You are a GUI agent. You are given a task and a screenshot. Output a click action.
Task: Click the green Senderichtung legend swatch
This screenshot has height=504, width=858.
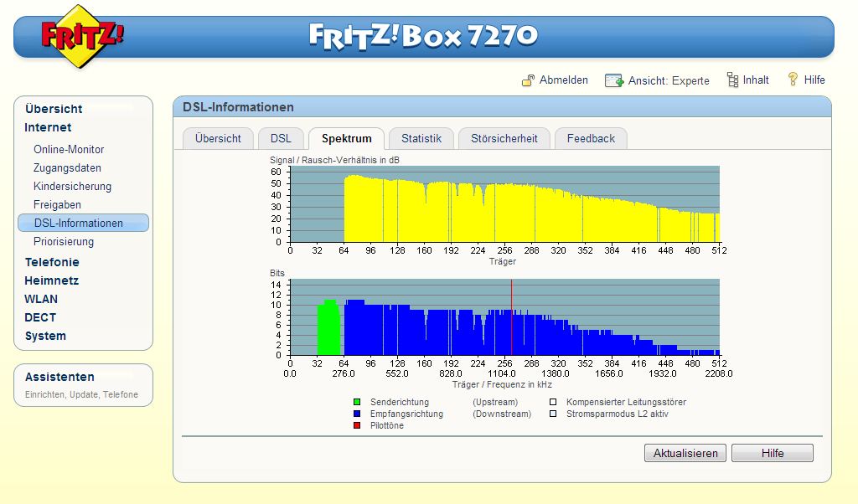[357, 403]
